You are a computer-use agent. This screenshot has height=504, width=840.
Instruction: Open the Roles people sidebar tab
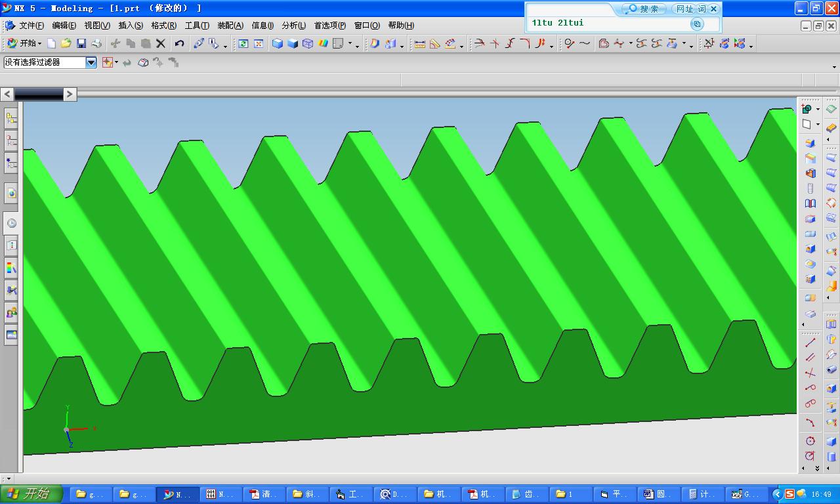tap(11, 312)
